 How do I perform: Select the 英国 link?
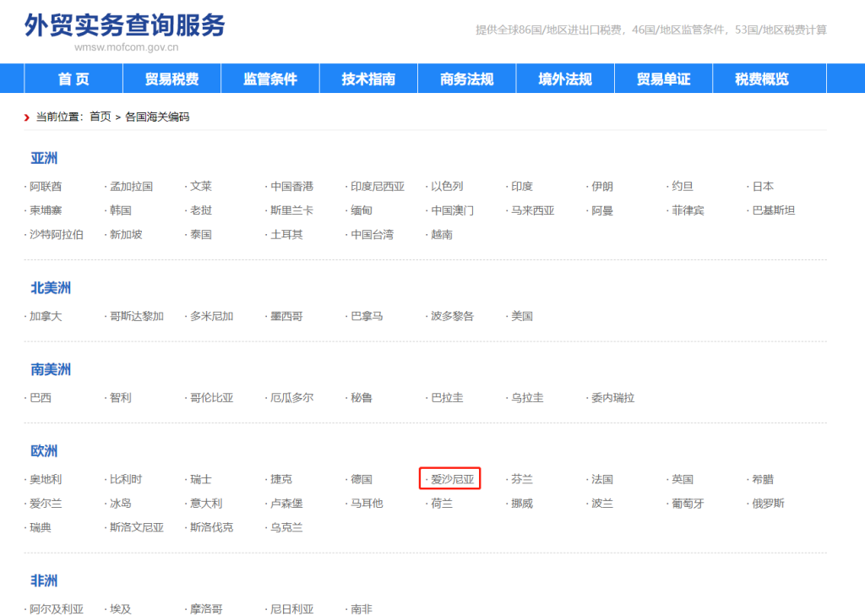(683, 480)
